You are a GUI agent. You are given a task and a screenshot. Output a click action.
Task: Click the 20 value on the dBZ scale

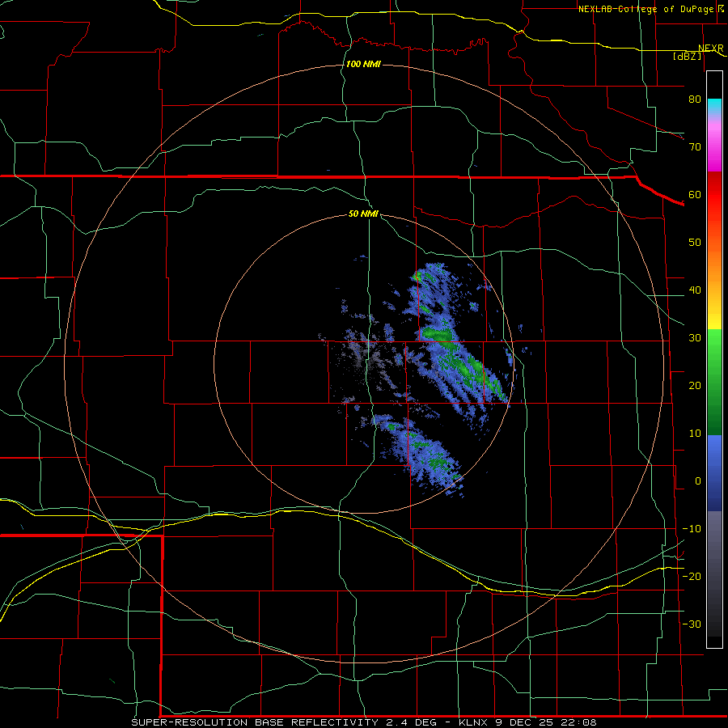695,386
